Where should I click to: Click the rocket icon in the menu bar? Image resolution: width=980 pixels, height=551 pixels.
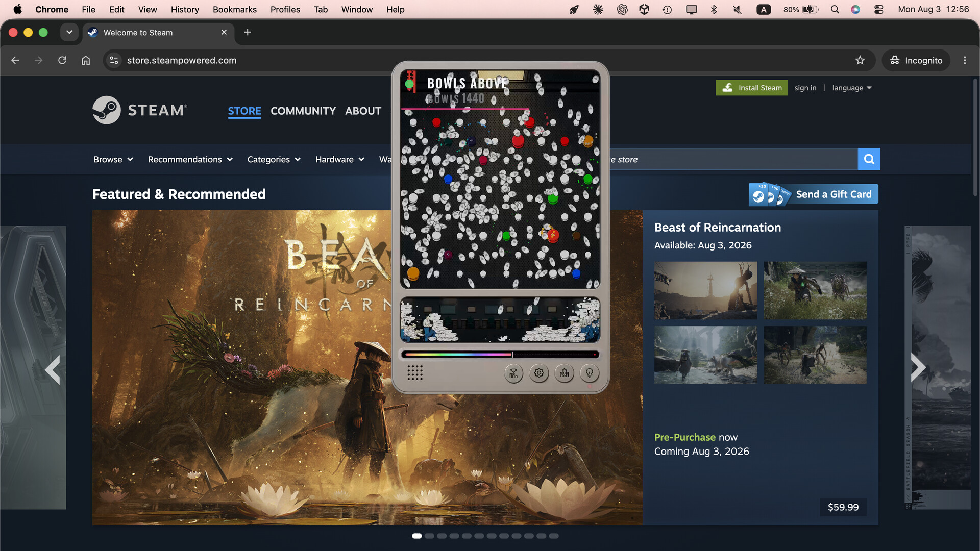coord(574,9)
